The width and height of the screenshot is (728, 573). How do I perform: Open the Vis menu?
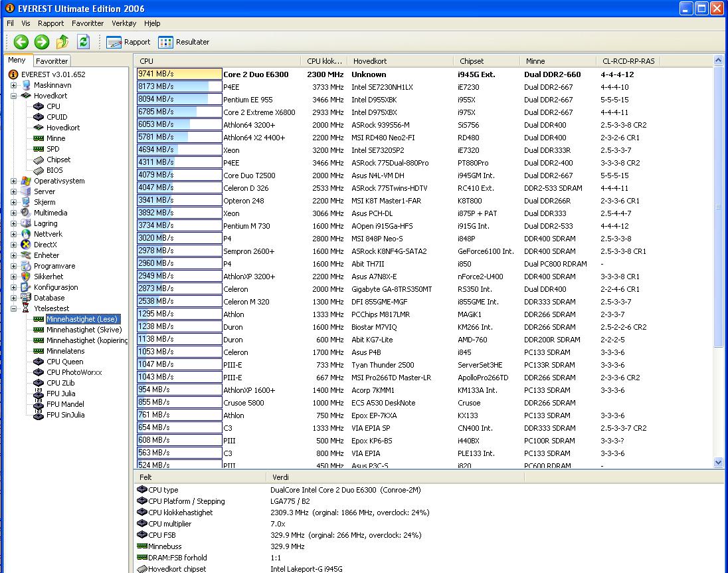tap(25, 23)
